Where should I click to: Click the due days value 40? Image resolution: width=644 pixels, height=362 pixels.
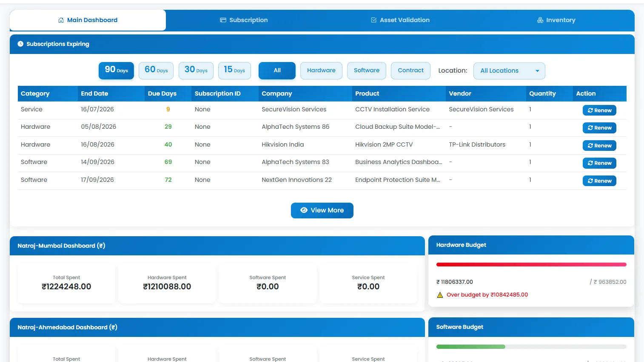[168, 144]
